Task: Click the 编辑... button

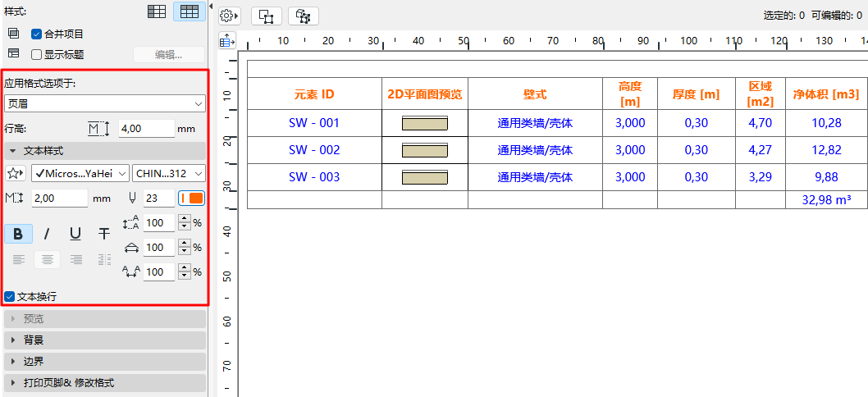Action: [x=169, y=54]
